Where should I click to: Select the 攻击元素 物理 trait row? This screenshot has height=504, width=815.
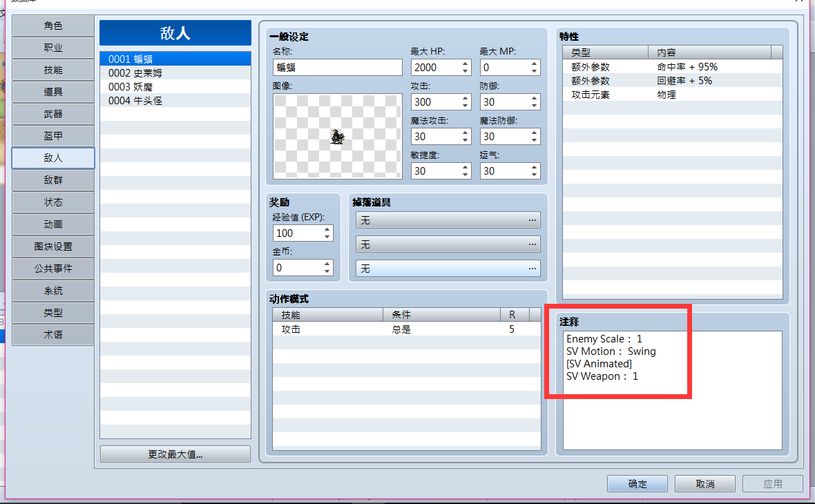coord(673,95)
